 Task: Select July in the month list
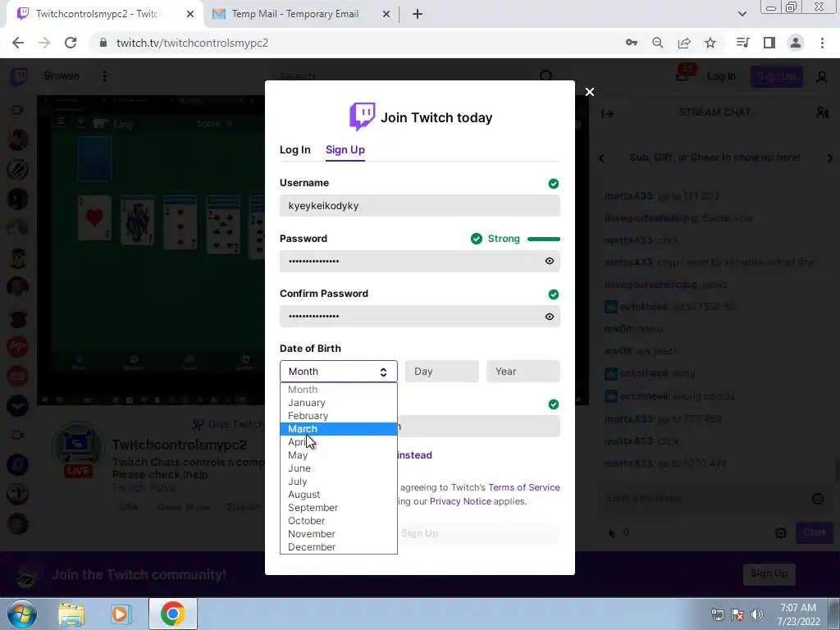(x=338, y=482)
